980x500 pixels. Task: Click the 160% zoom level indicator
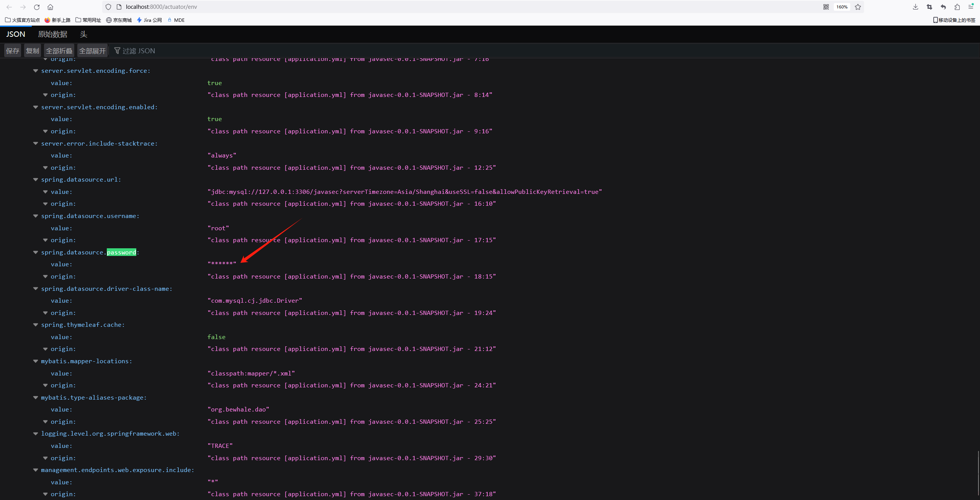click(842, 7)
